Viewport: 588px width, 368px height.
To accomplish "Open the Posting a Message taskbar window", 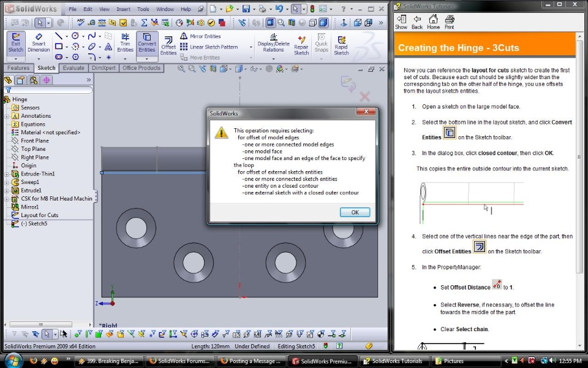I will pyautogui.click(x=251, y=361).
